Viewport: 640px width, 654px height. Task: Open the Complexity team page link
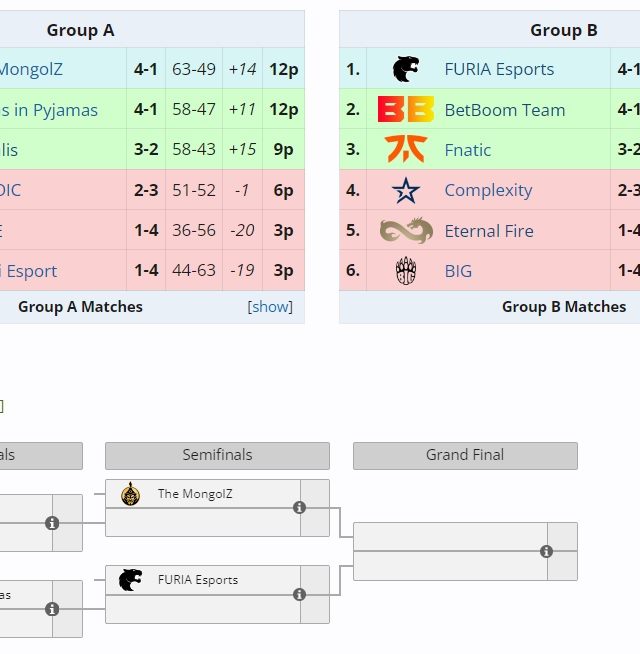point(488,190)
